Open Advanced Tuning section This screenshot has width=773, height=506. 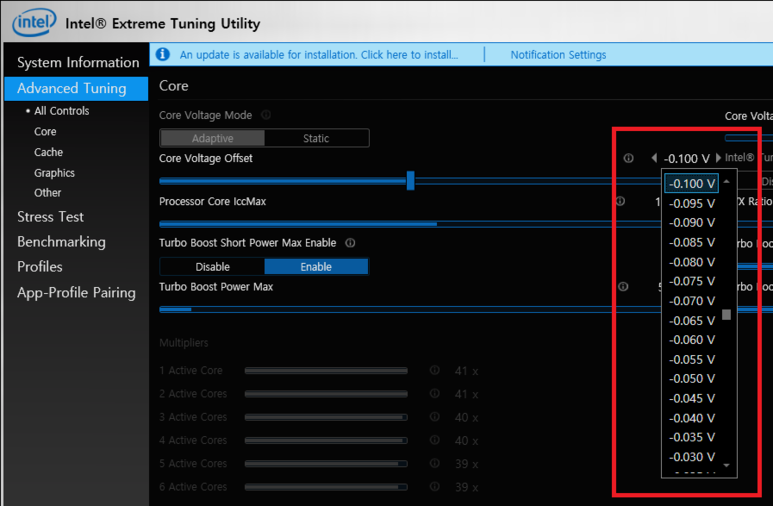pos(76,88)
